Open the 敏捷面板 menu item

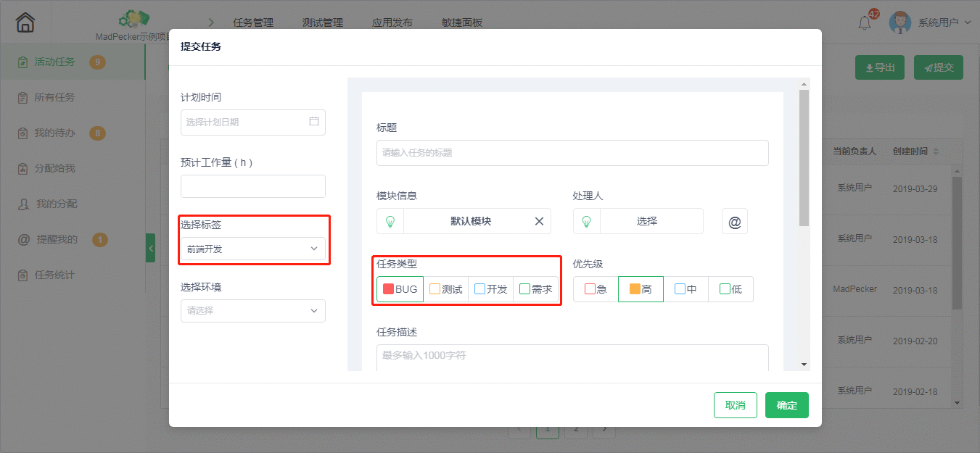tap(461, 22)
